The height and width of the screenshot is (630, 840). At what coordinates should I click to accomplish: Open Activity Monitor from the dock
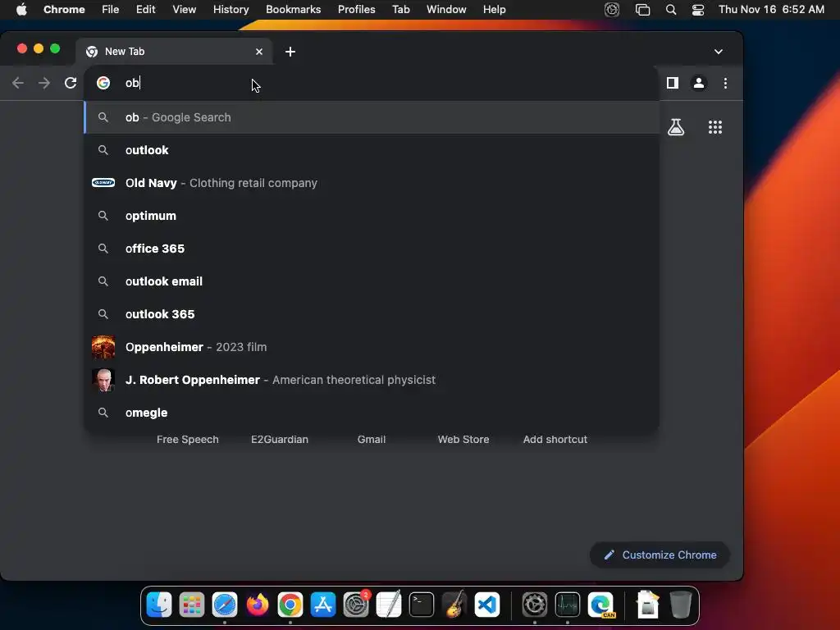(x=568, y=605)
